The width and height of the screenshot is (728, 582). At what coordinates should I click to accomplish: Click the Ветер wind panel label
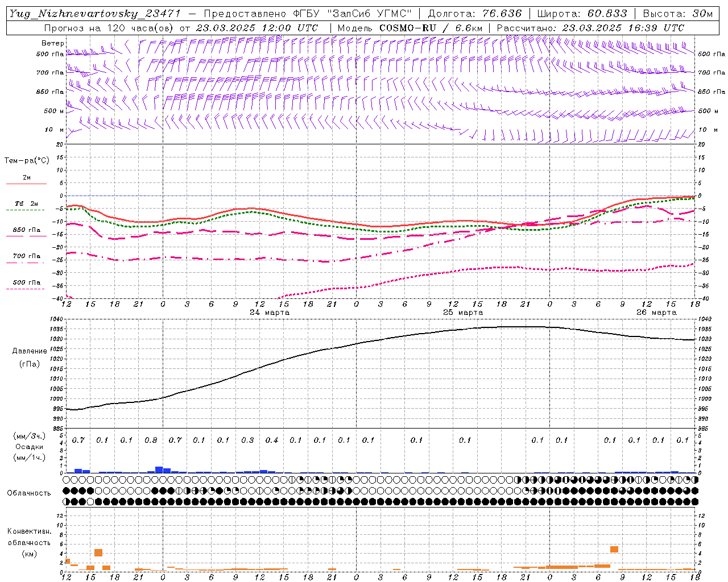[53, 43]
